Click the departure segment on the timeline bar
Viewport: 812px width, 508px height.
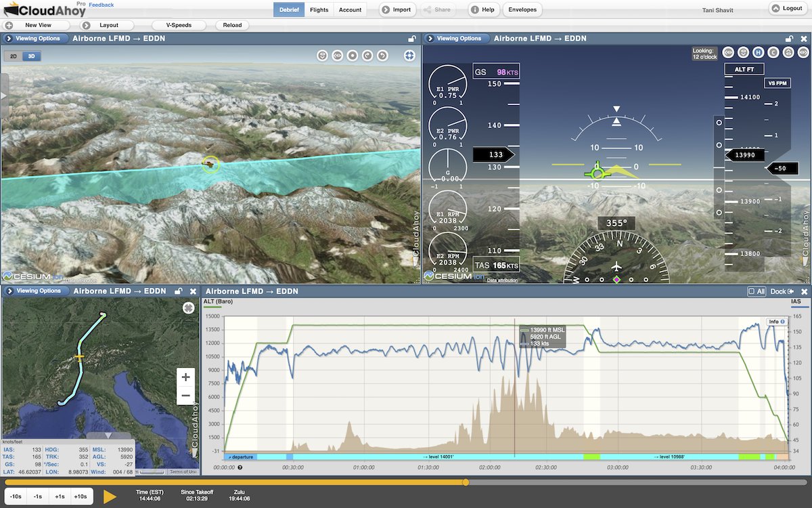(240, 457)
